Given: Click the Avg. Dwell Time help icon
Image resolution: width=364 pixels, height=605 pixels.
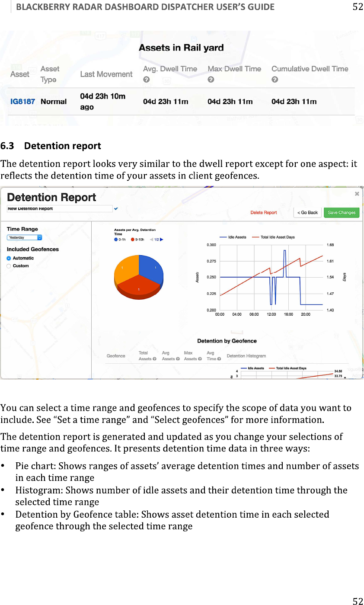Looking at the screenshot, I should (147, 80).
